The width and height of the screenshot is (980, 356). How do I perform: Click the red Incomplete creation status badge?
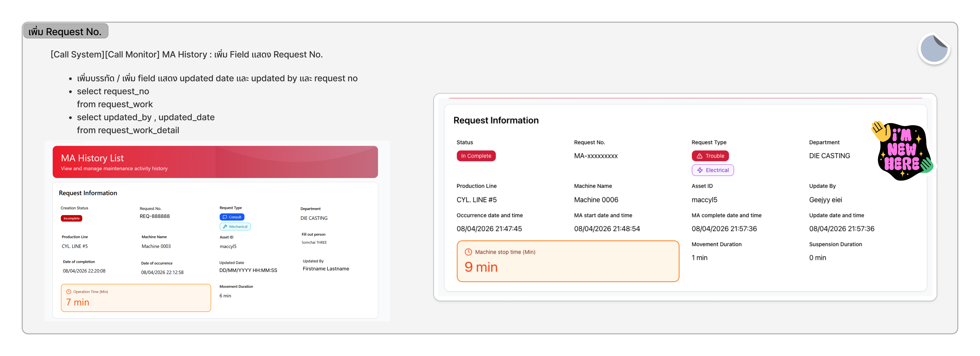(72, 219)
